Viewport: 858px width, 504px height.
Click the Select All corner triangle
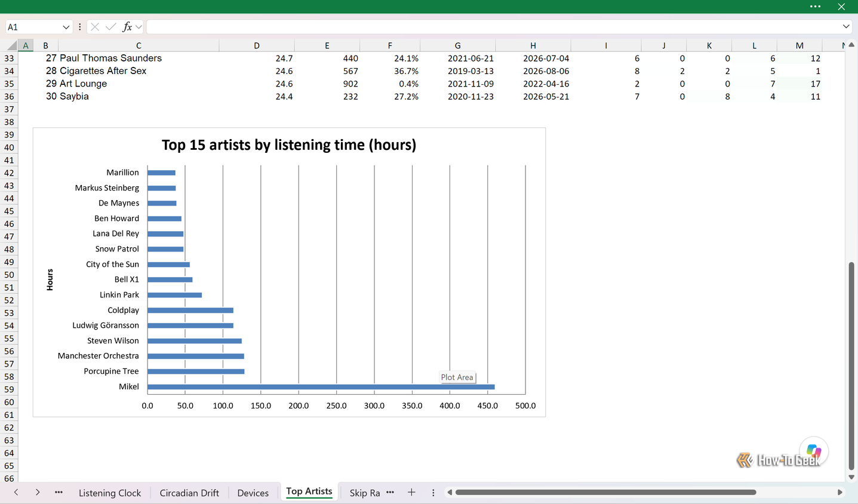tap(11, 45)
